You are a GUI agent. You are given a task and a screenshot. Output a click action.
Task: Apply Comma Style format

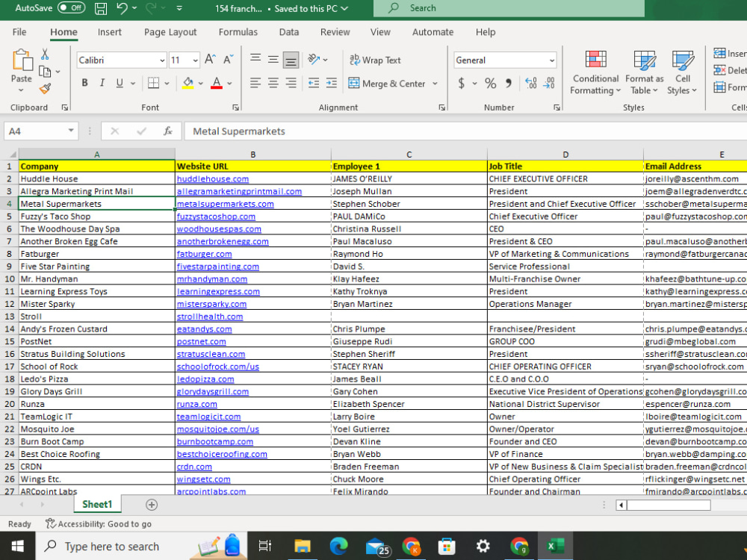click(x=509, y=84)
